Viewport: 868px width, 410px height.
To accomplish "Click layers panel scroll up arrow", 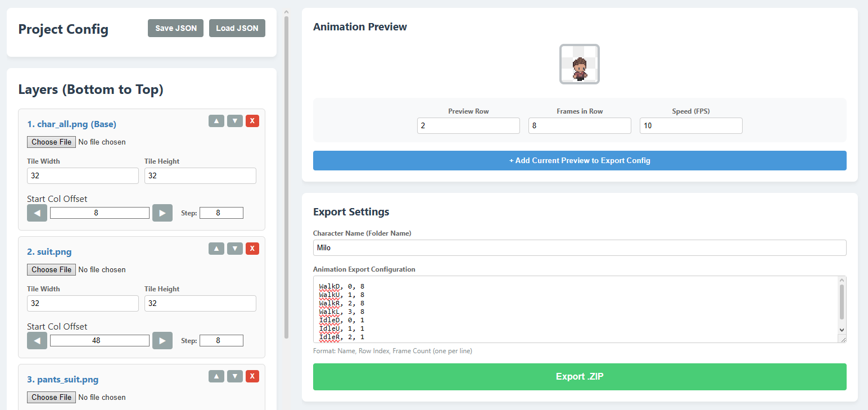I will click(287, 11).
